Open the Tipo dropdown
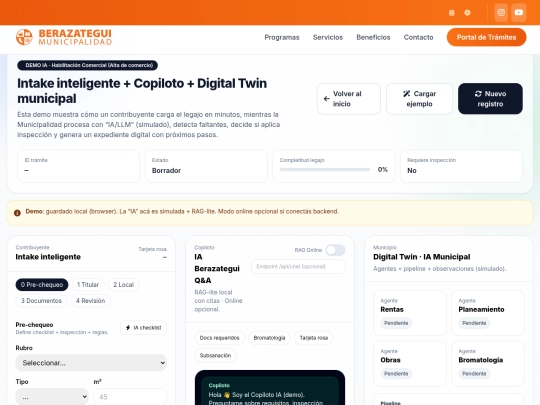Image resolution: width=540 pixels, height=405 pixels. pos(52,397)
